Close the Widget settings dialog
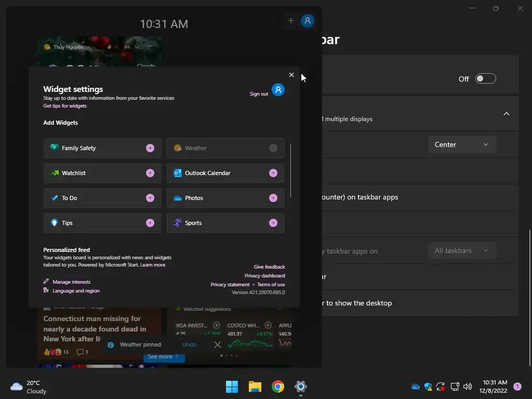Image resolution: width=532 pixels, height=399 pixels. 291,75
